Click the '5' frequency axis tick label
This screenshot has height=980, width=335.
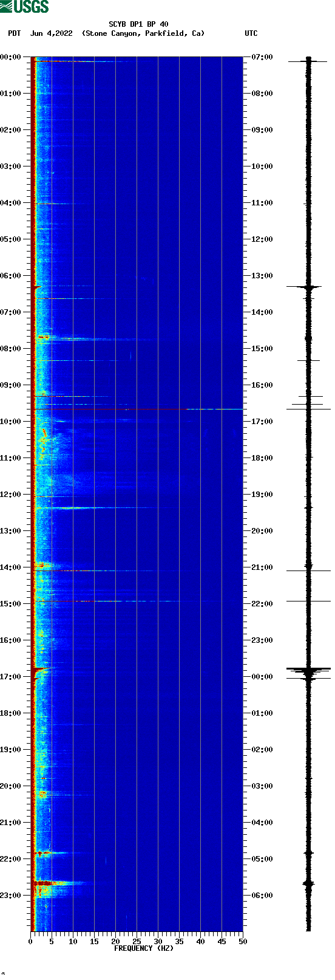[x=52, y=942]
